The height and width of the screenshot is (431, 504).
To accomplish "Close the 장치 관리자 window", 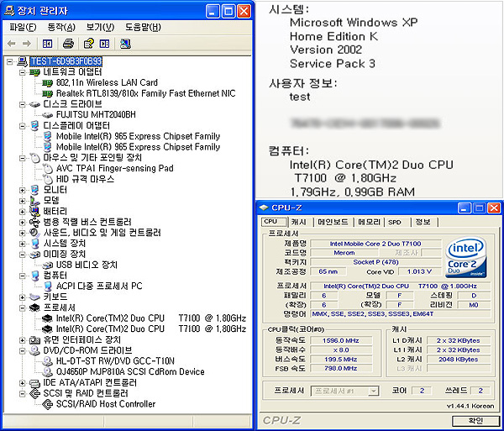I will click(244, 12).
